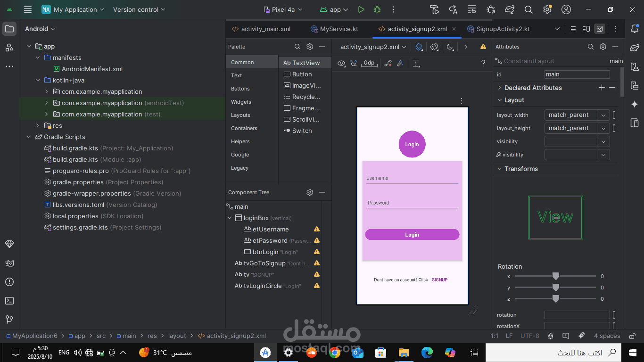Click the Infer Constraints magic wand icon

point(400,63)
